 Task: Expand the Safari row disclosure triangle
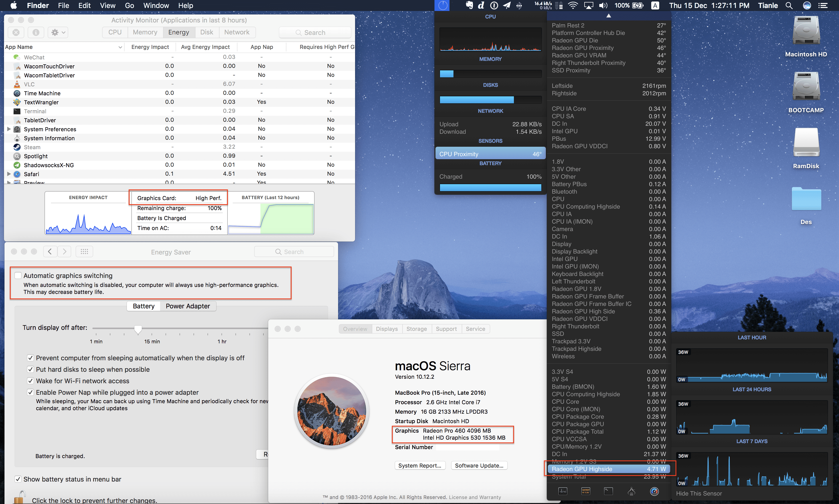(9, 174)
